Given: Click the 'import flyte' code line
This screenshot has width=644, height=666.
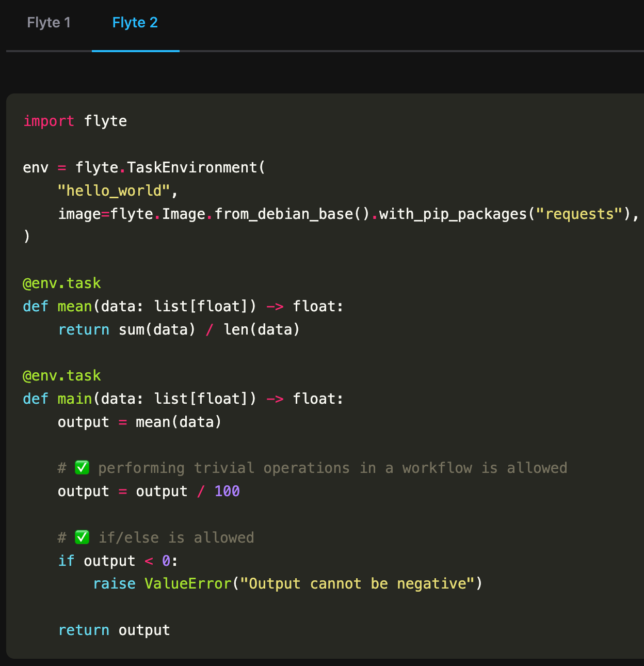Looking at the screenshot, I should point(75,121).
